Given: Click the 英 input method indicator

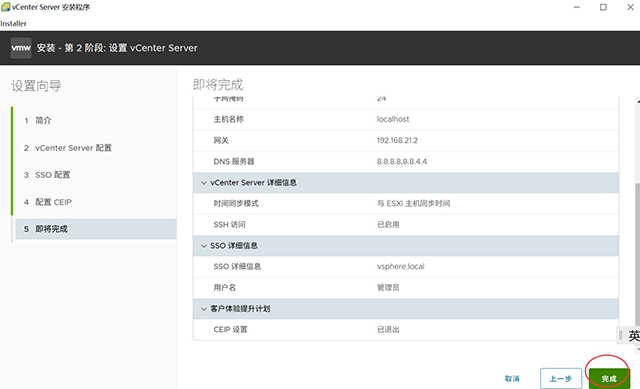Looking at the screenshot, I should click(633, 336).
